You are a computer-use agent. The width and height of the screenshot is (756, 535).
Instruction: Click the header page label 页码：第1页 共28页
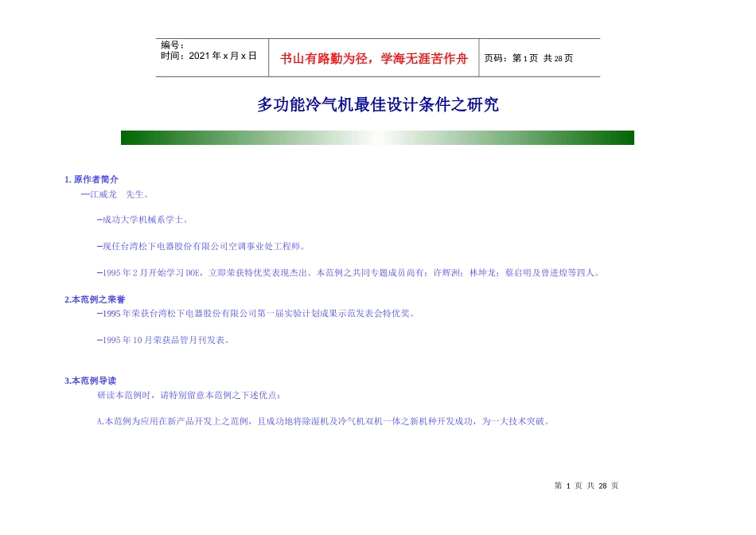(x=528, y=58)
